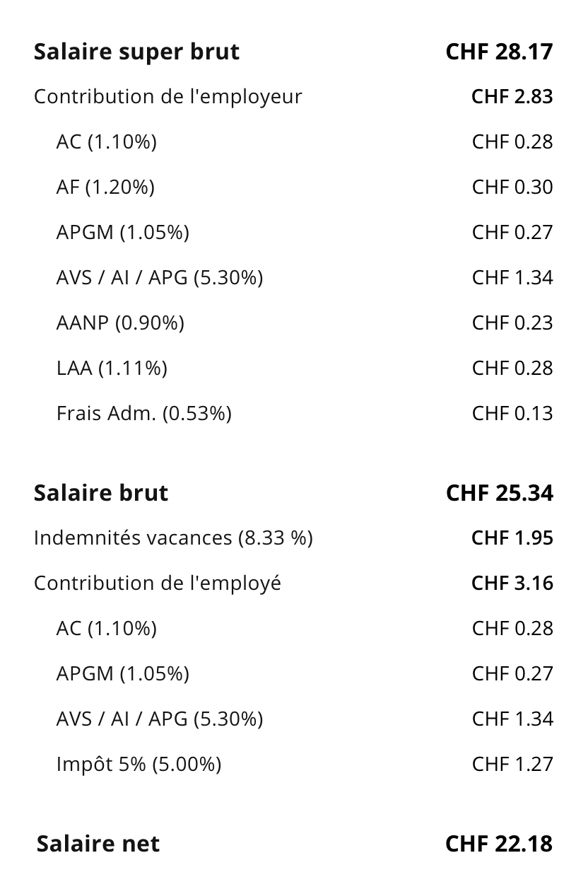Click the CHF 0.23 AANP amount
The height and width of the screenshot is (894, 588).
(x=512, y=323)
